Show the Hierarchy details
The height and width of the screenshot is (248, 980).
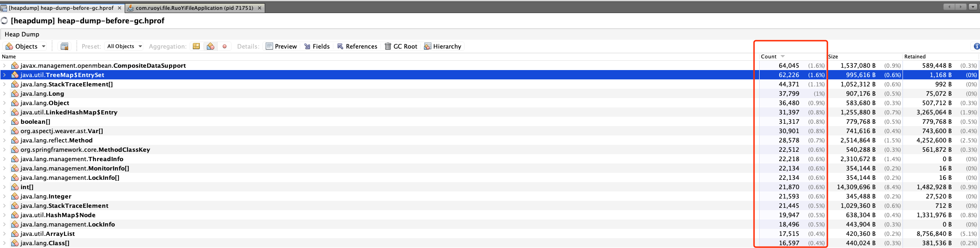tap(442, 46)
